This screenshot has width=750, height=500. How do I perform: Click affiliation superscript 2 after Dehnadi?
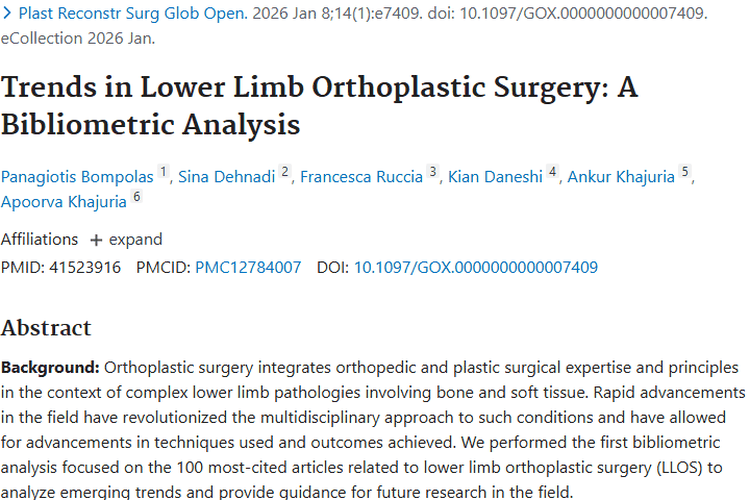[x=285, y=172]
